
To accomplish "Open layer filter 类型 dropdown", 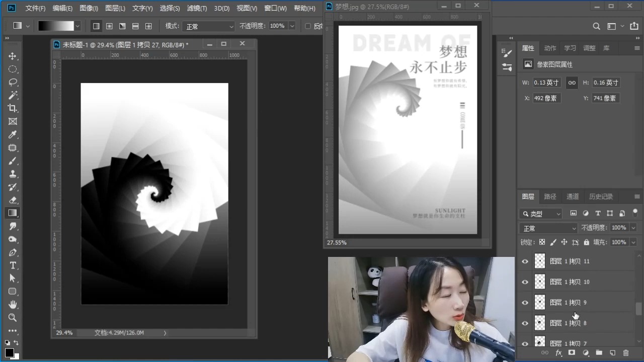I will pos(541,214).
